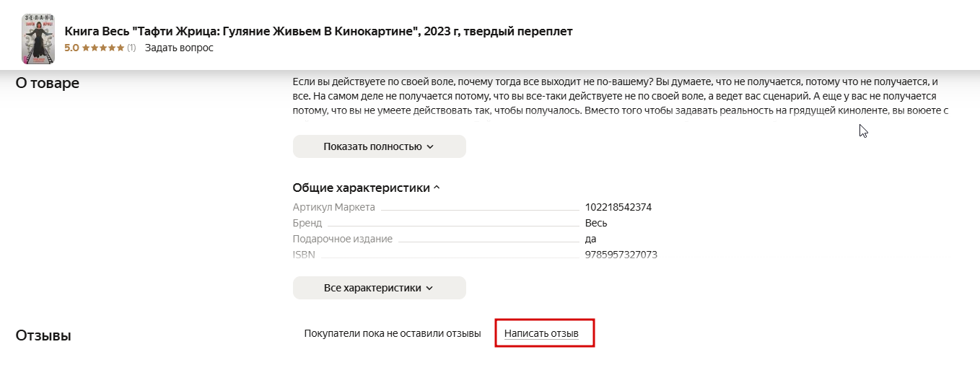Click the book cover thumbnail in header
The height and width of the screenshot is (365, 980).
(x=39, y=38)
